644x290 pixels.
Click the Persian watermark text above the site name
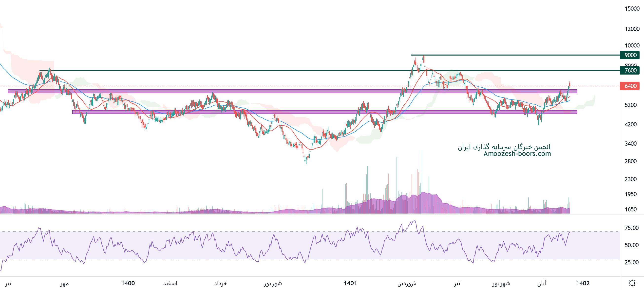tap(504, 147)
